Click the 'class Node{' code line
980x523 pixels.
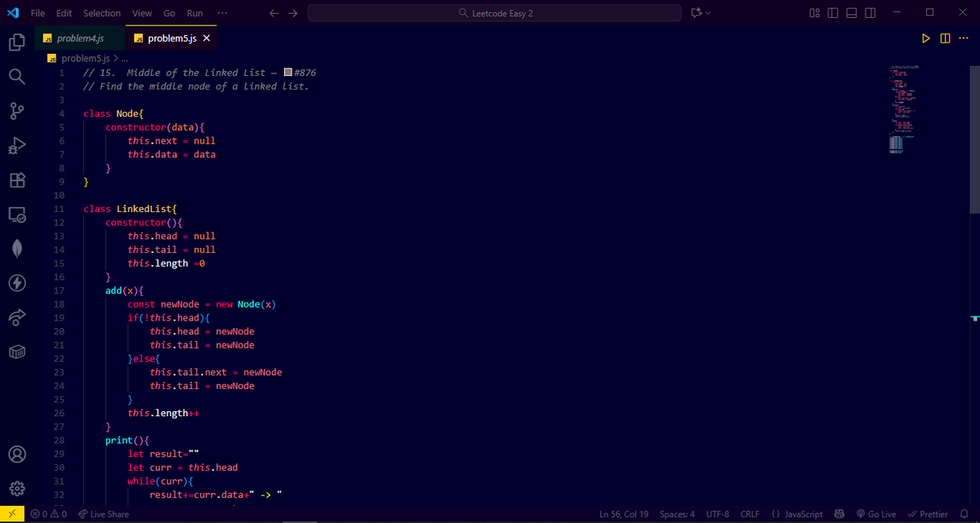click(x=114, y=113)
